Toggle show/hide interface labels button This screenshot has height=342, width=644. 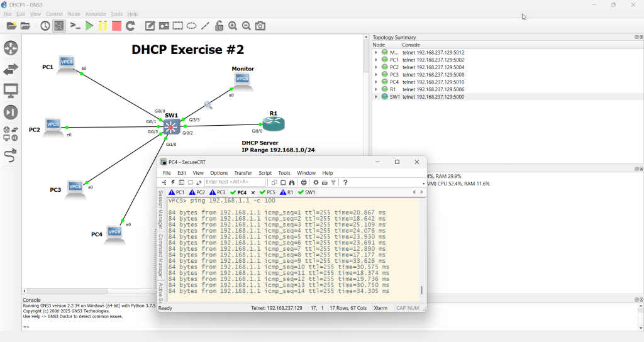59,26
